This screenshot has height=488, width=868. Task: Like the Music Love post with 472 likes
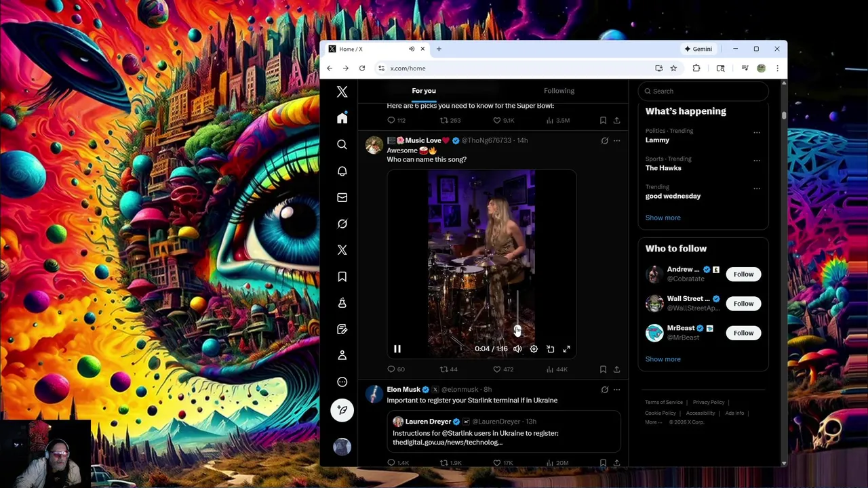(x=503, y=369)
